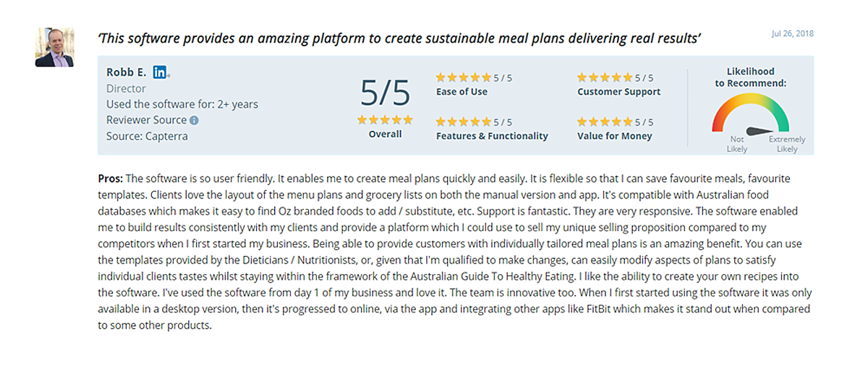Click the Not Likely gauge label
Viewport: 868px width, 375px height.
(737, 144)
